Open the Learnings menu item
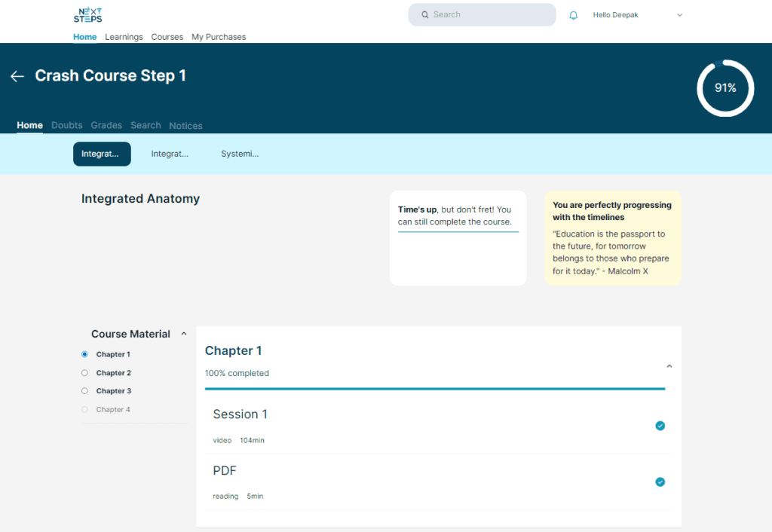The width and height of the screenshot is (772, 532). [x=124, y=36]
